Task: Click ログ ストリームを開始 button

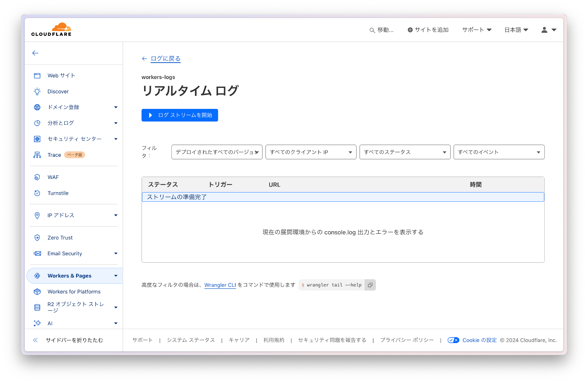Action: [x=180, y=115]
